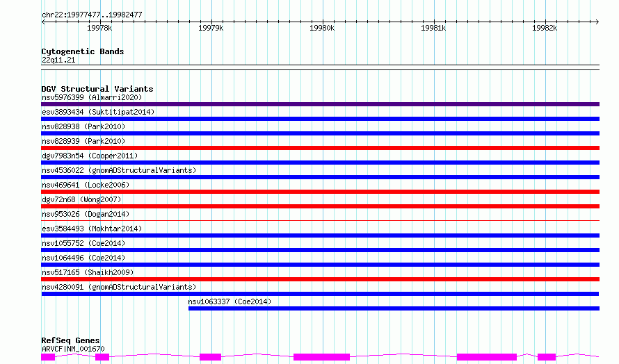The image size is (619, 364).
Task: Click the red nsv517165 variant bar
Action: click(x=320, y=279)
